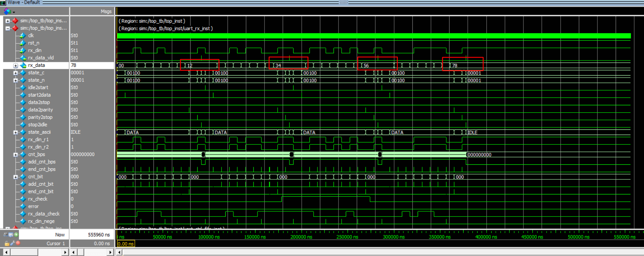Select the cnt_bps signal name
This screenshot has height=256, width=644.
(x=36, y=155)
